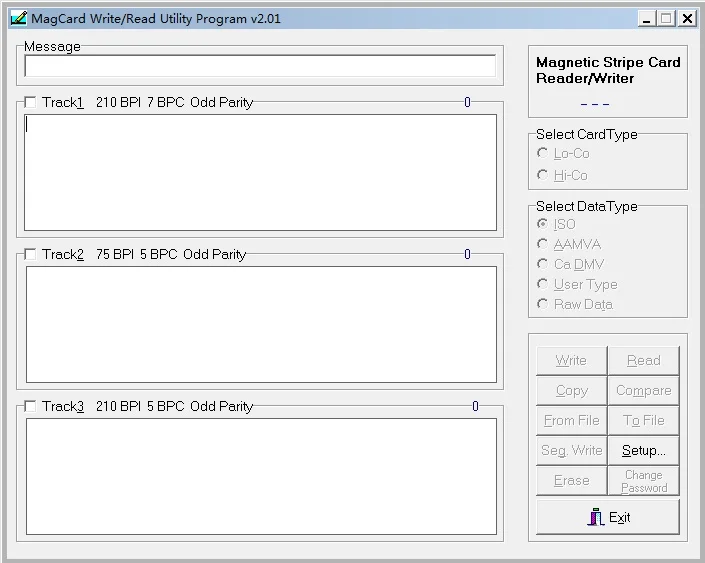Click the MagCard app icon in title bar
705x563 pixels.
17,17
